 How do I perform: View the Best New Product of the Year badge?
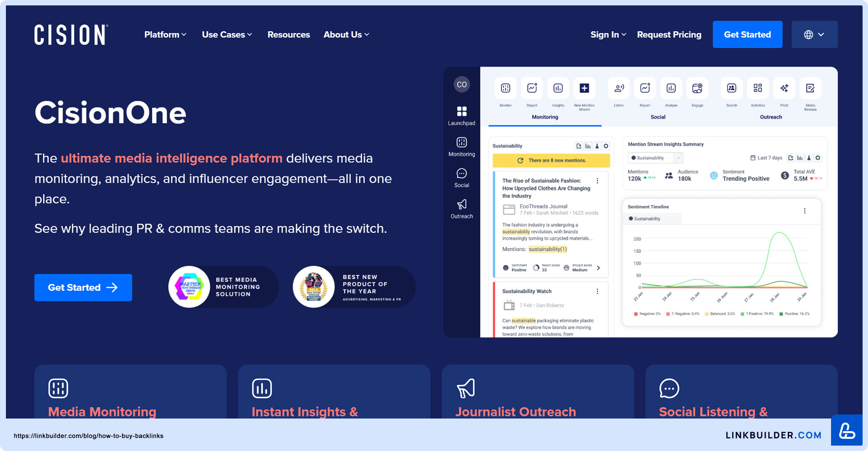354,287
